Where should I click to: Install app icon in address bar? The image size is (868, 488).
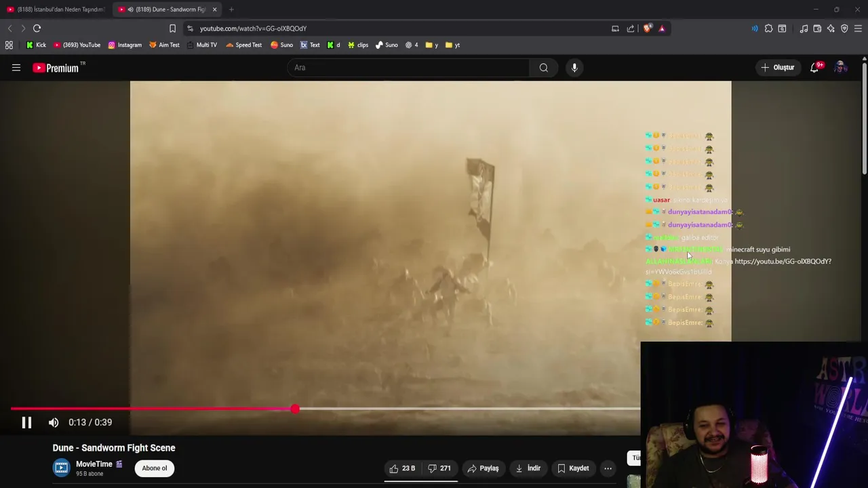coord(615,28)
